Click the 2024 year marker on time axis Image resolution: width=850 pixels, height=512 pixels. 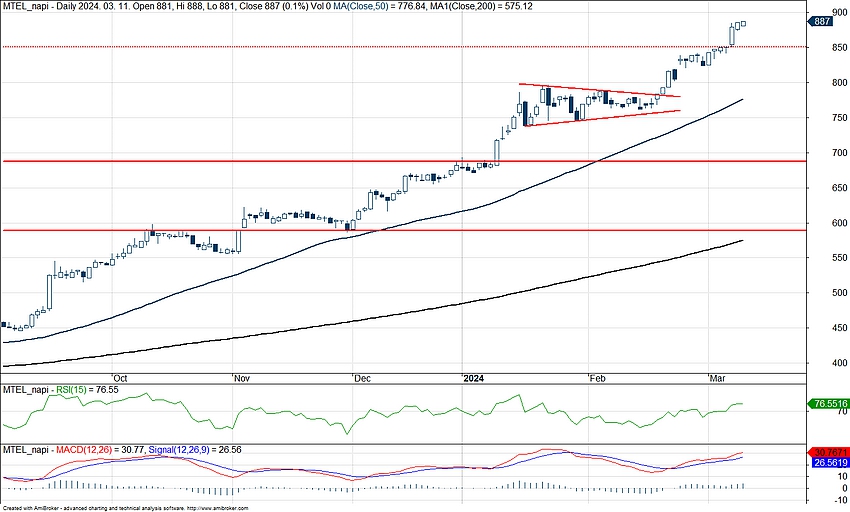(x=473, y=379)
